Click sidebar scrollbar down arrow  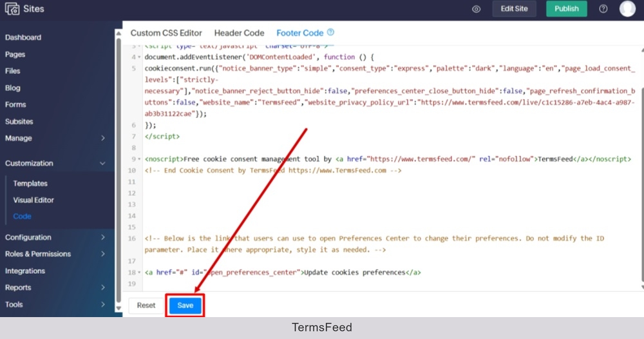[x=118, y=308]
